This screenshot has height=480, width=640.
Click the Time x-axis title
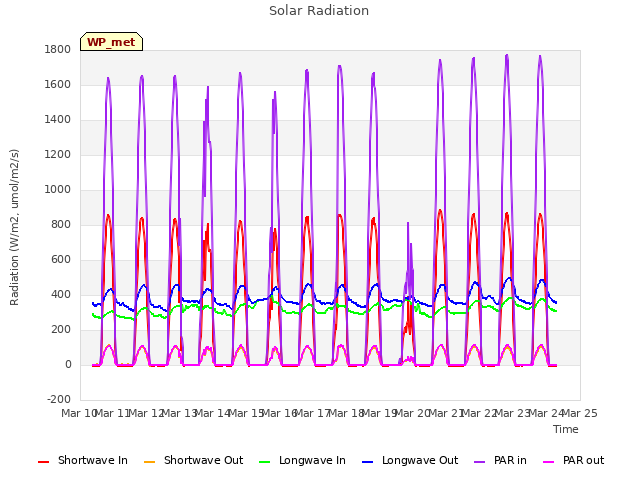tap(566, 429)
